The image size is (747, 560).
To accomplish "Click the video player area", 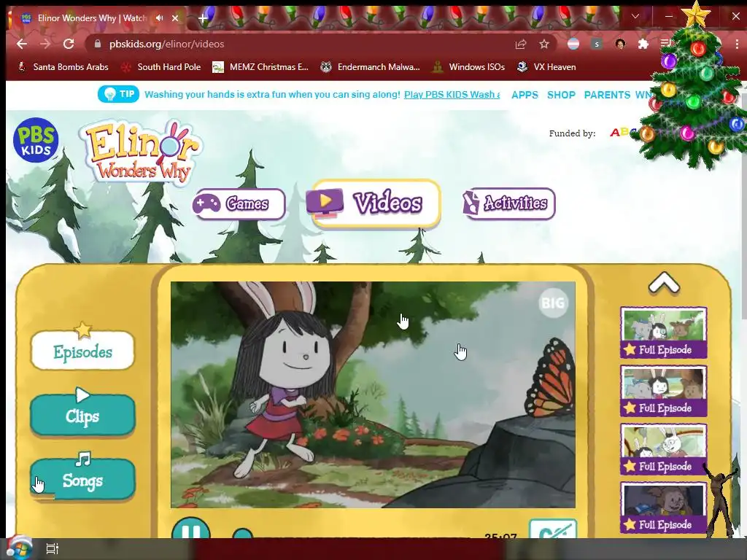I will point(373,394).
